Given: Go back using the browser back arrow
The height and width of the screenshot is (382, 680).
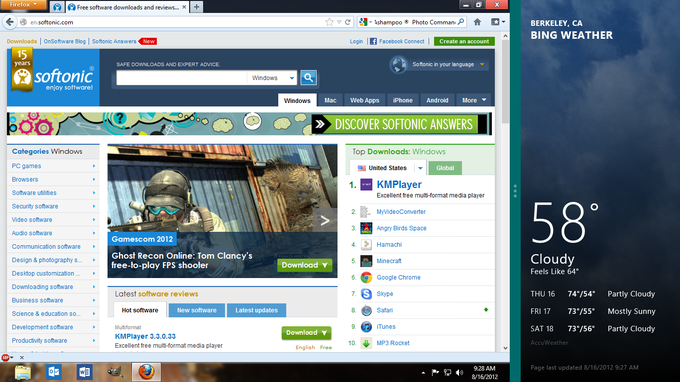Looking at the screenshot, I should pos(10,22).
